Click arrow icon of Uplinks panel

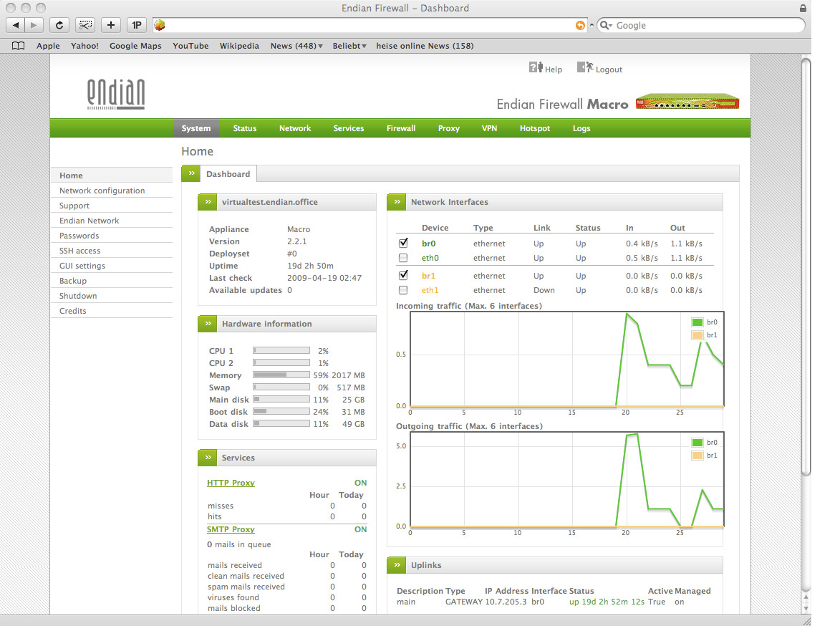397,565
